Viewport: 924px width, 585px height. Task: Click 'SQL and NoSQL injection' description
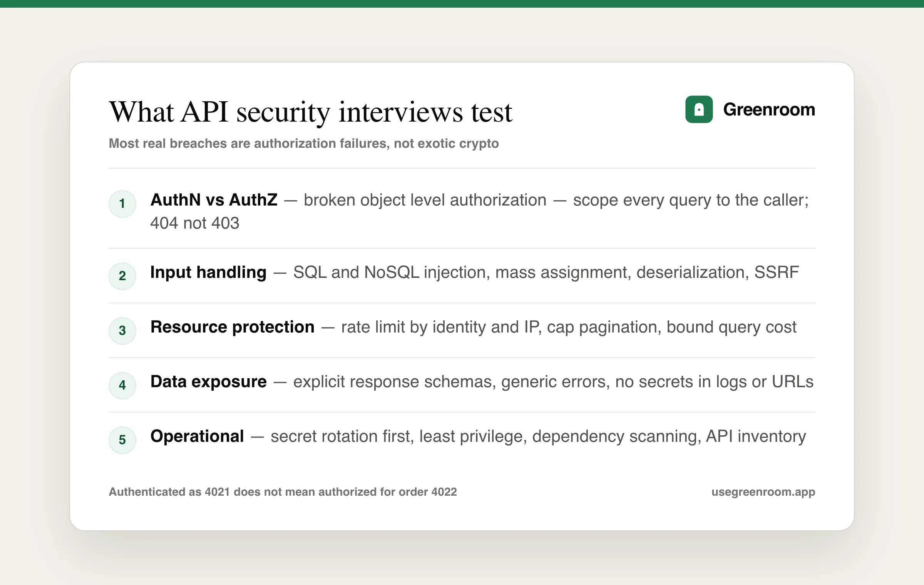pos(392,272)
